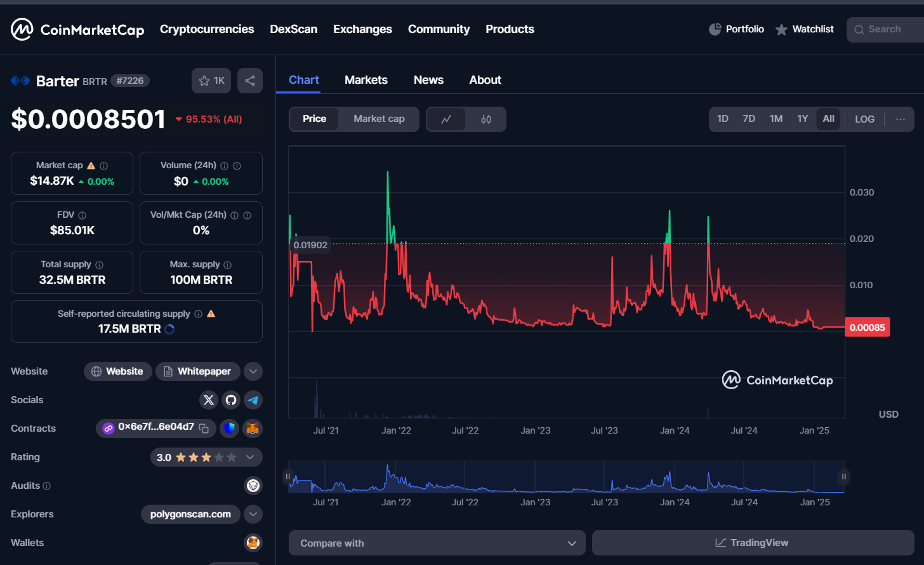
Task: Click info icon next to FDV
Action: pos(82,215)
